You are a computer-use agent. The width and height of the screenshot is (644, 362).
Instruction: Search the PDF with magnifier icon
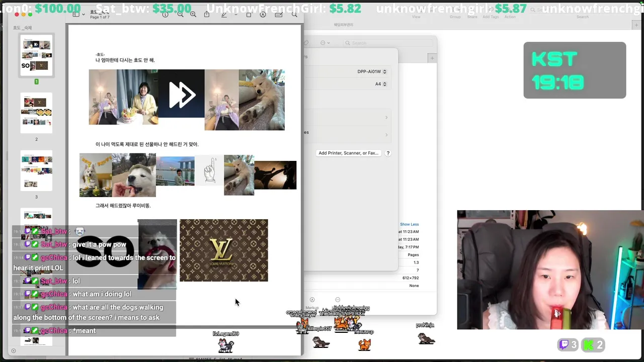click(295, 15)
